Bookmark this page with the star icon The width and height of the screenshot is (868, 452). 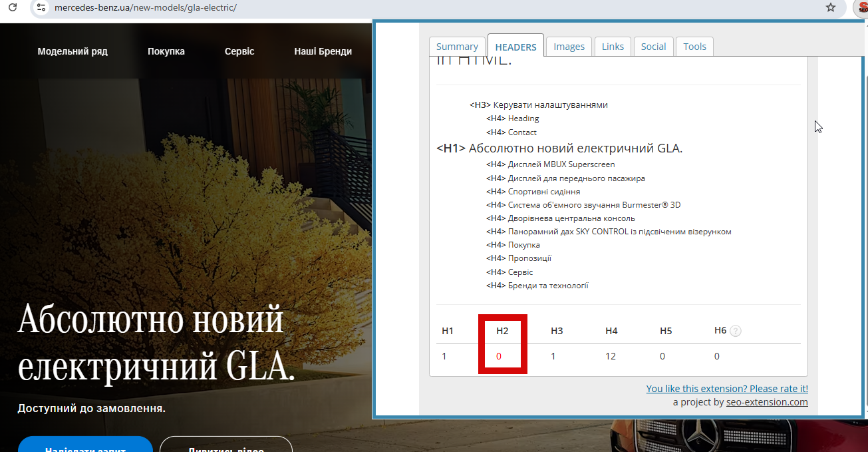[x=830, y=7]
